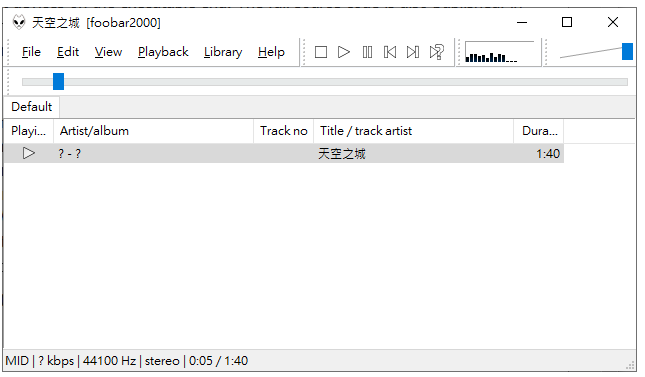Image resolution: width=645 pixels, height=377 pixels.
Task: Select the Default playlist tab
Action: (x=31, y=107)
